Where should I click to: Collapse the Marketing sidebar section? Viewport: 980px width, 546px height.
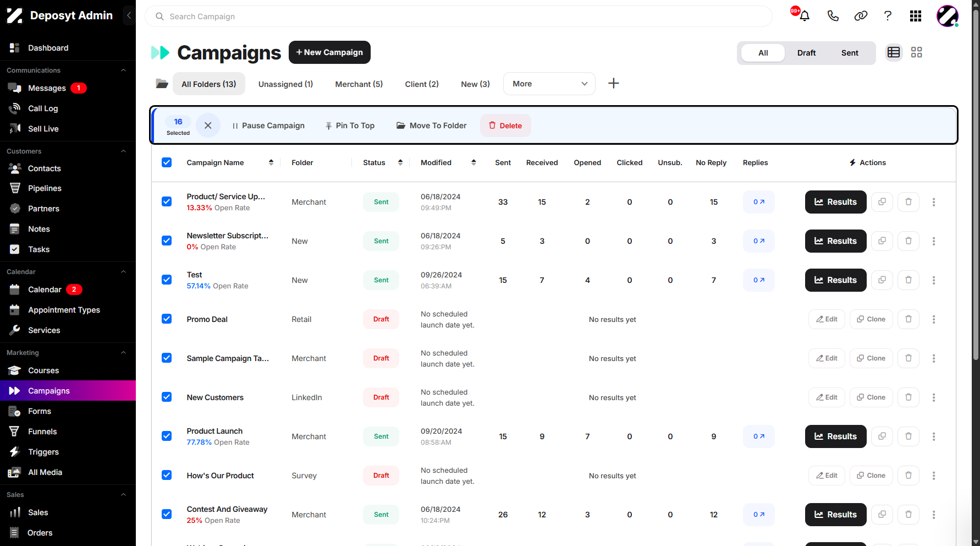pos(124,353)
